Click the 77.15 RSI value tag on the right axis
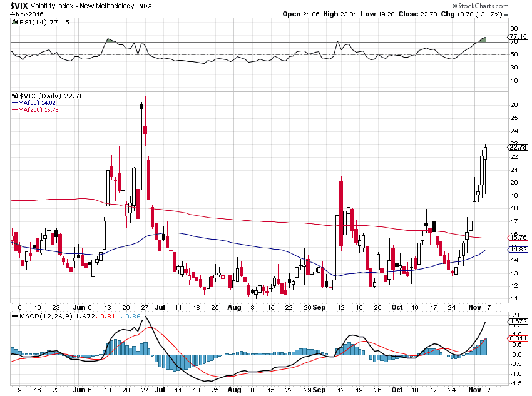The width and height of the screenshot is (532, 396). [x=518, y=36]
